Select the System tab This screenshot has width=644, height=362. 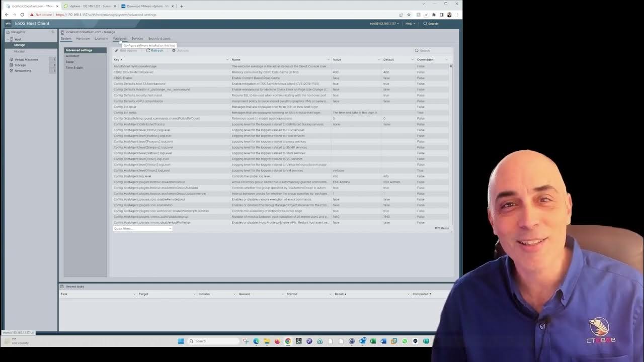(x=66, y=38)
